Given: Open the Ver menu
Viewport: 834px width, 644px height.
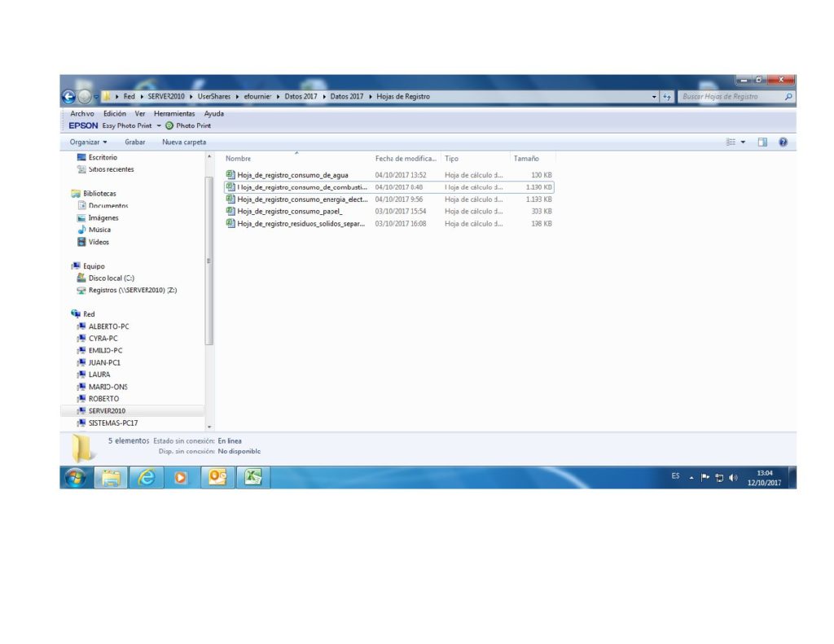Looking at the screenshot, I should (140, 113).
